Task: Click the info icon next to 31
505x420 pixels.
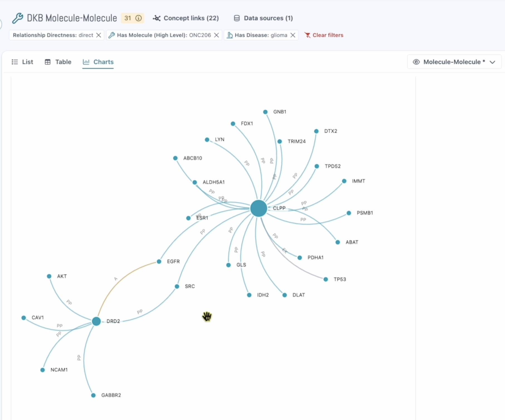Action: [x=139, y=18]
